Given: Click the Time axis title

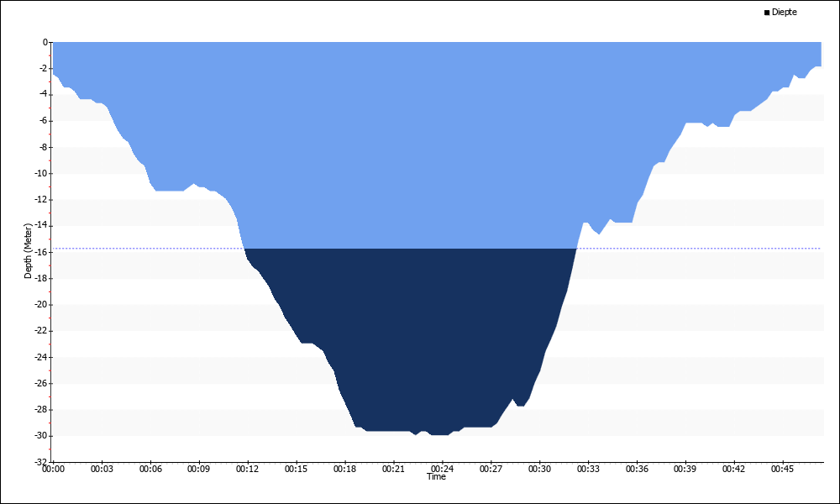Looking at the screenshot, I should 436,476.
